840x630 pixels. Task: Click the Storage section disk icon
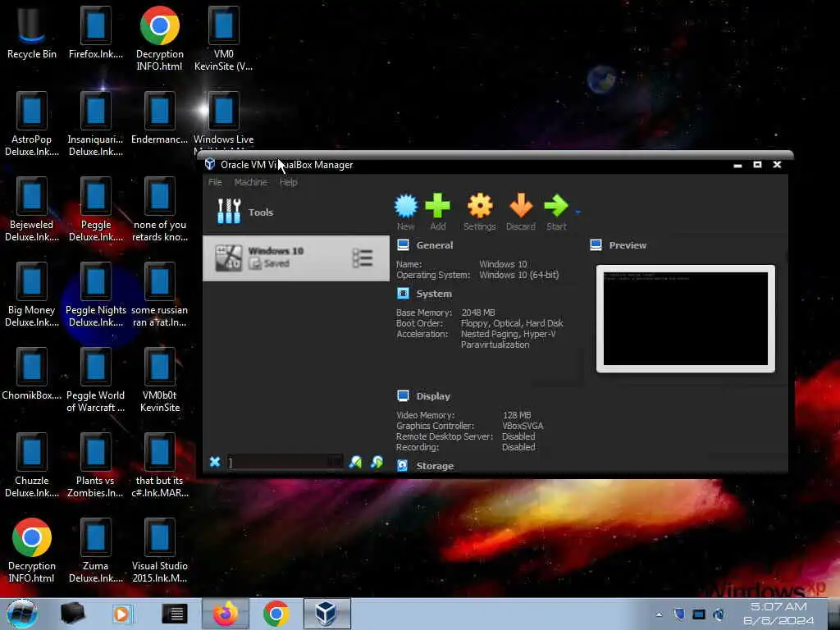(402, 466)
